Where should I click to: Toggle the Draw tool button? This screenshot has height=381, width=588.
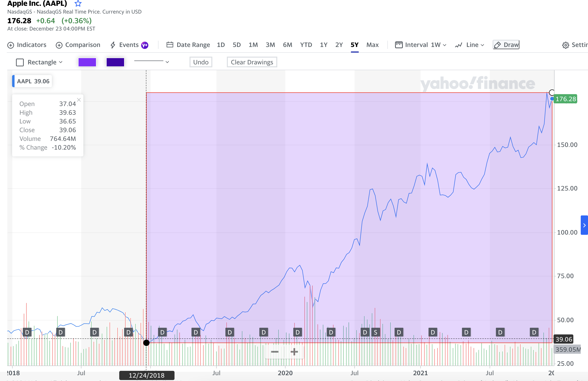(506, 45)
